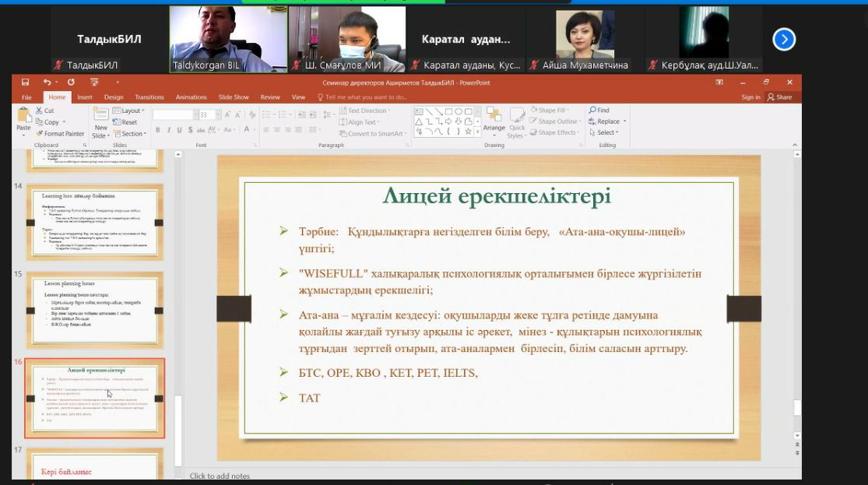Decrease font size icon
Image resolution: width=868 pixels, height=485 pixels.
click(x=238, y=114)
